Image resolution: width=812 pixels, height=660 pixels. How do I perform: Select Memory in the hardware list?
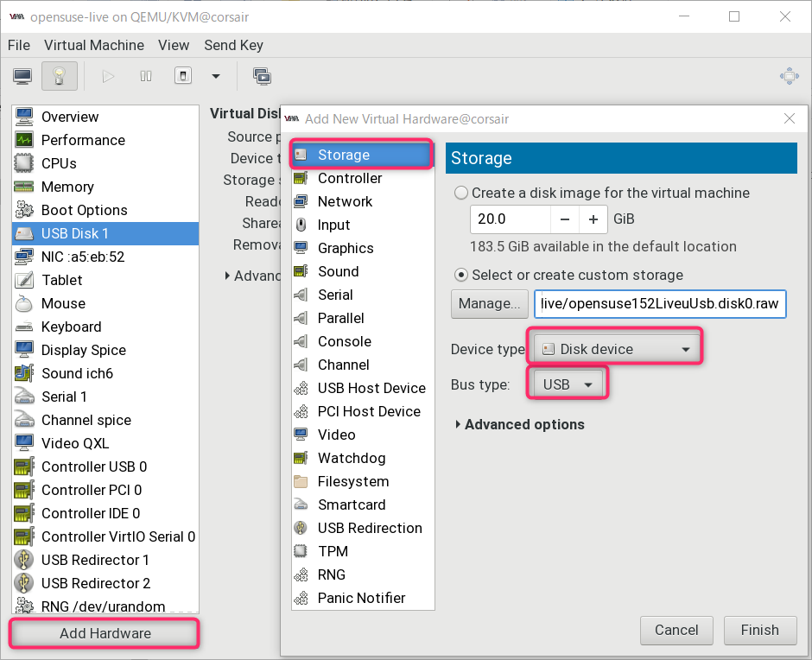click(105, 187)
